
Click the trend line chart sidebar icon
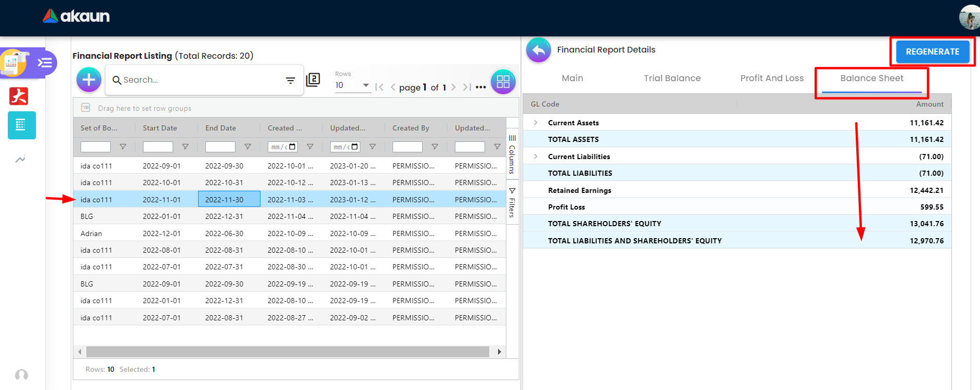pyautogui.click(x=20, y=160)
